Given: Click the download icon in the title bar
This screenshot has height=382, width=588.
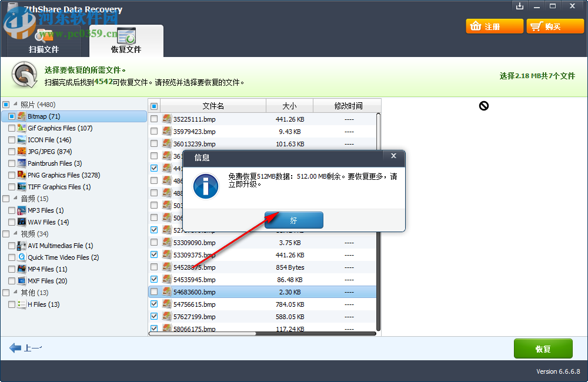Looking at the screenshot, I should tap(520, 6).
